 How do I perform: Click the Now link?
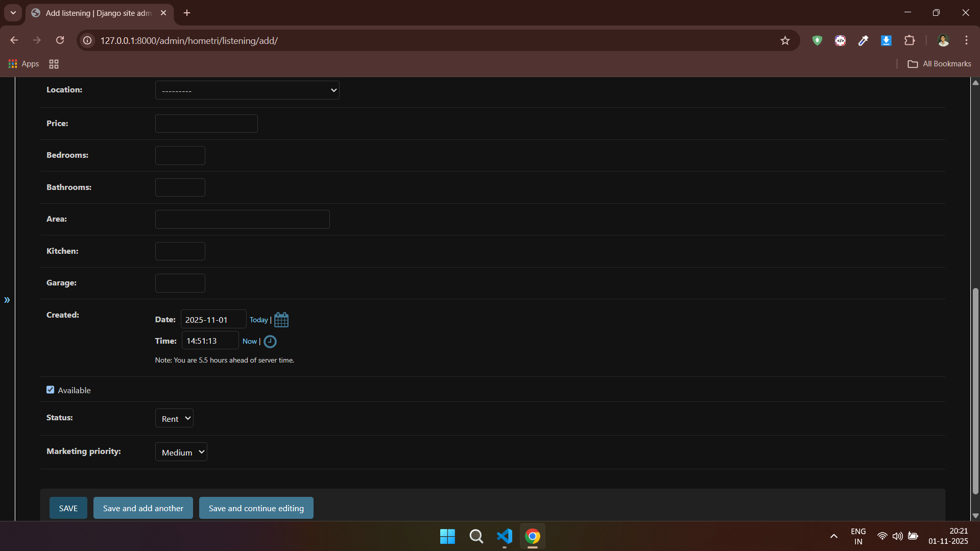click(x=250, y=341)
